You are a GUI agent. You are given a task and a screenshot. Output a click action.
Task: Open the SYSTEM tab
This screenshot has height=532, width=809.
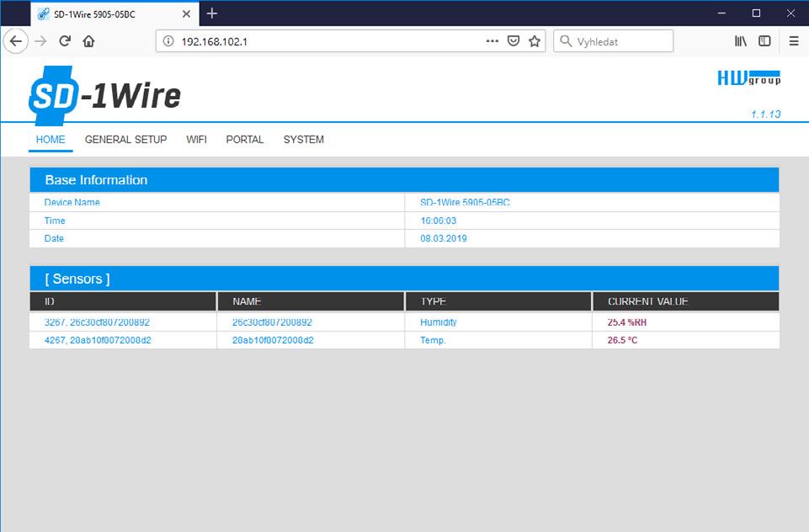(x=303, y=140)
